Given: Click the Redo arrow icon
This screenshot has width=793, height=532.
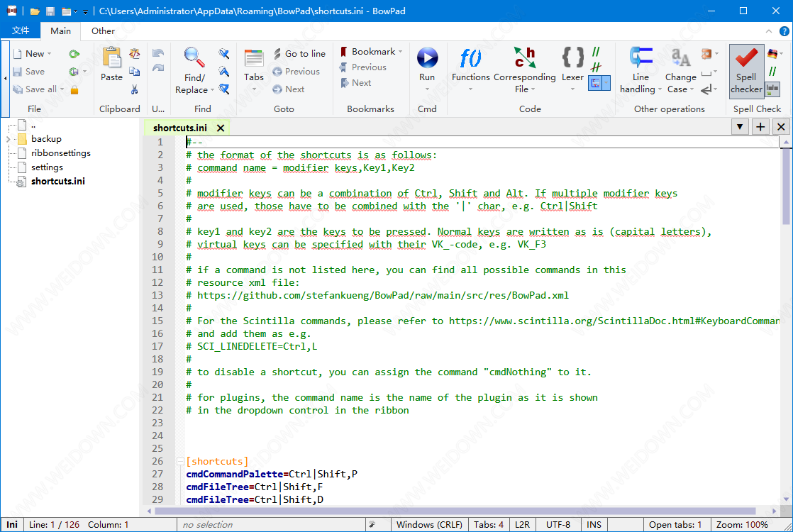Looking at the screenshot, I should point(158,67).
